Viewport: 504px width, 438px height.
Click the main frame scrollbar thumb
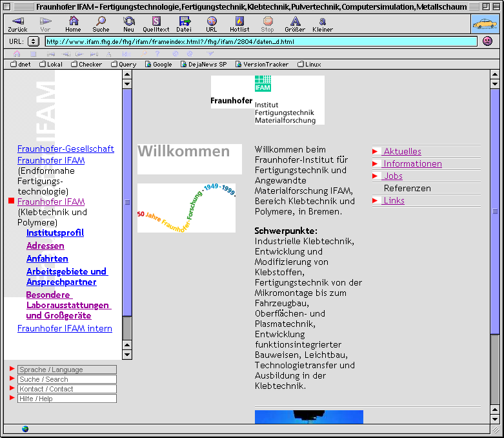(x=495, y=211)
